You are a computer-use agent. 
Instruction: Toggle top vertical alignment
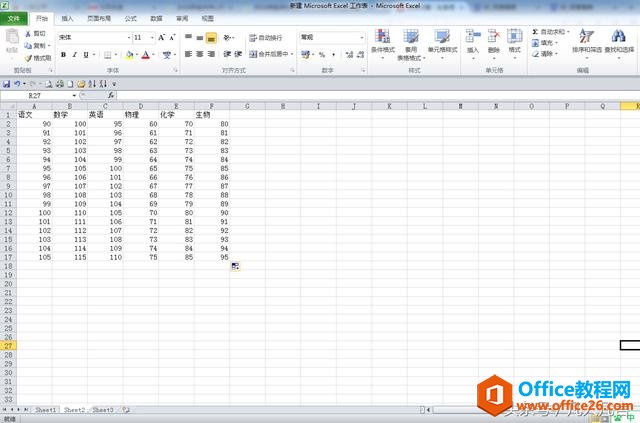(188, 38)
